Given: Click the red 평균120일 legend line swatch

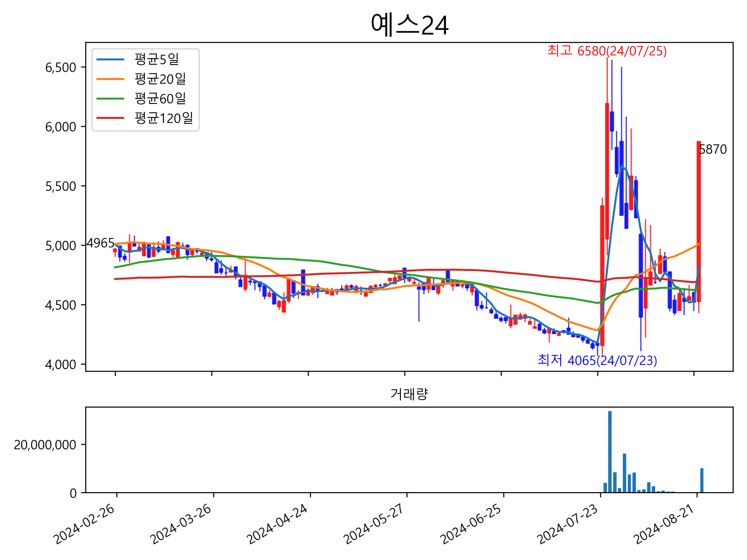Looking at the screenshot, I should tap(110, 118).
